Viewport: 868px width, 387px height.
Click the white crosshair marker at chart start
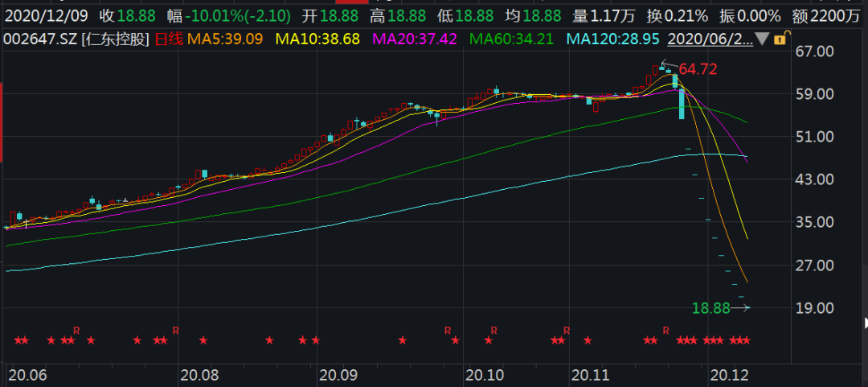(x=26, y=224)
